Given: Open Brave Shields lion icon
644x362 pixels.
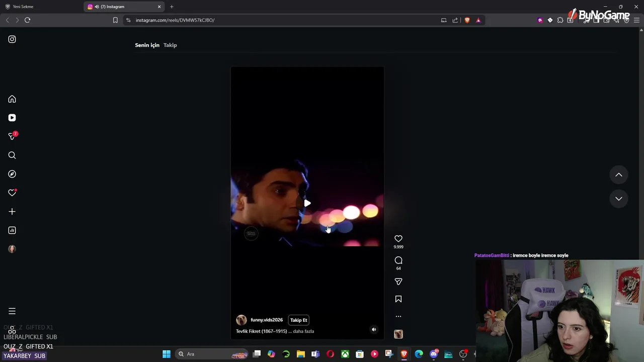Looking at the screenshot, I should coord(467,20).
